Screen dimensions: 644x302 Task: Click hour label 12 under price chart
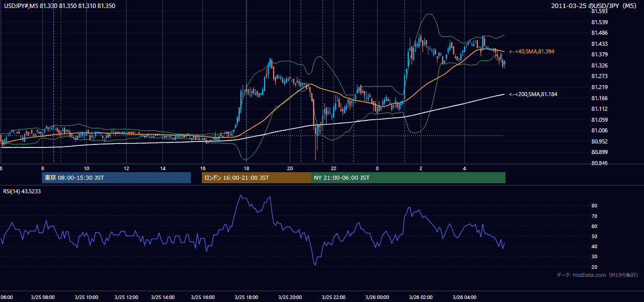[x=126, y=168]
